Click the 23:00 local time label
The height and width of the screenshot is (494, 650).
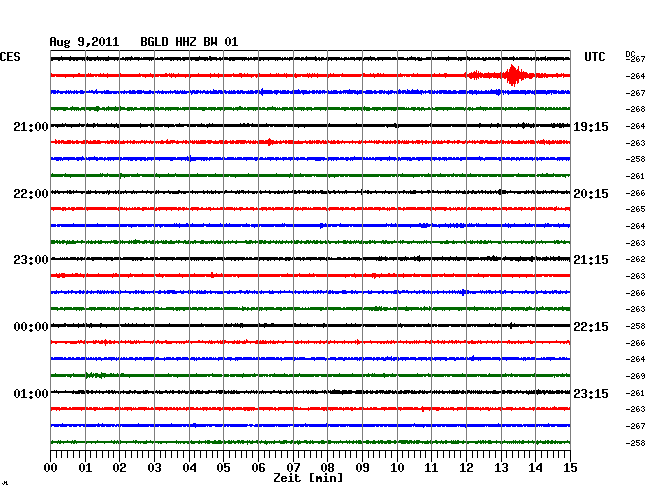point(31,260)
